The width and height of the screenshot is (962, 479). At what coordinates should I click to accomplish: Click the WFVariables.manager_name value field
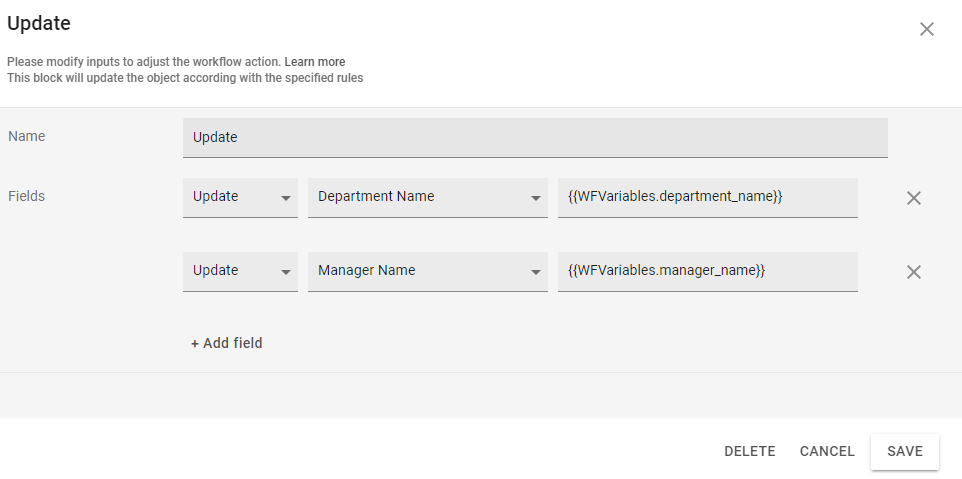(x=707, y=271)
